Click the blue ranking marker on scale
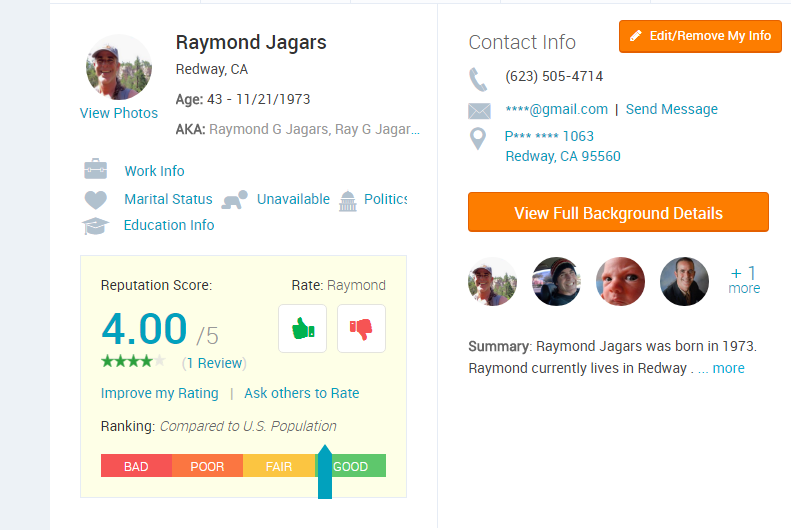 coord(325,472)
